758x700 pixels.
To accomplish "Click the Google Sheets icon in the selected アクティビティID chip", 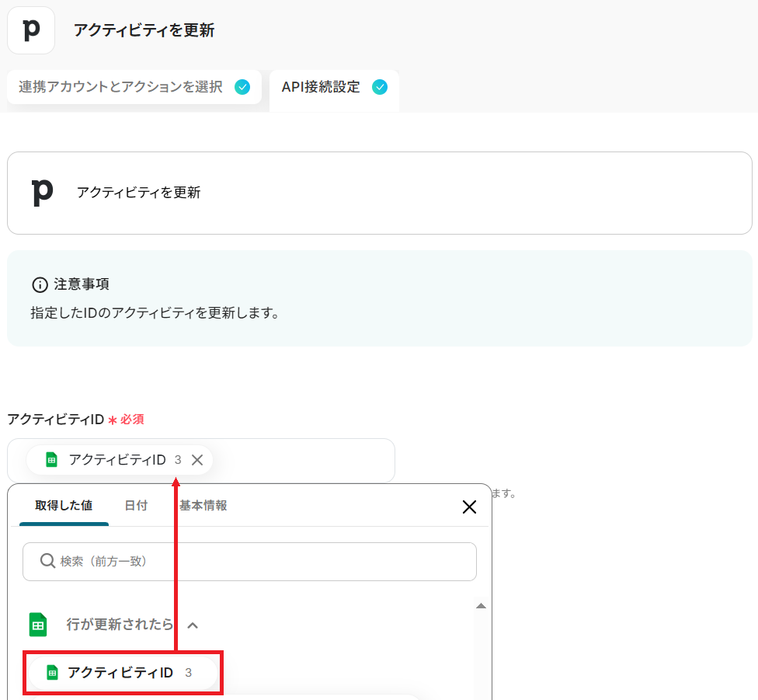I will [x=52, y=460].
